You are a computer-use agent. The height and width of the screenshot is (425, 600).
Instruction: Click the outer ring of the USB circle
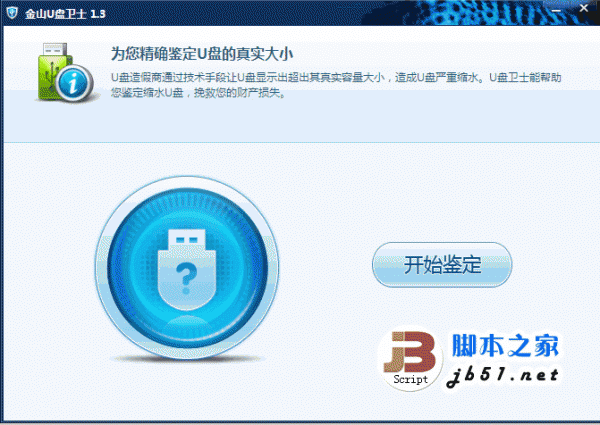click(x=187, y=181)
